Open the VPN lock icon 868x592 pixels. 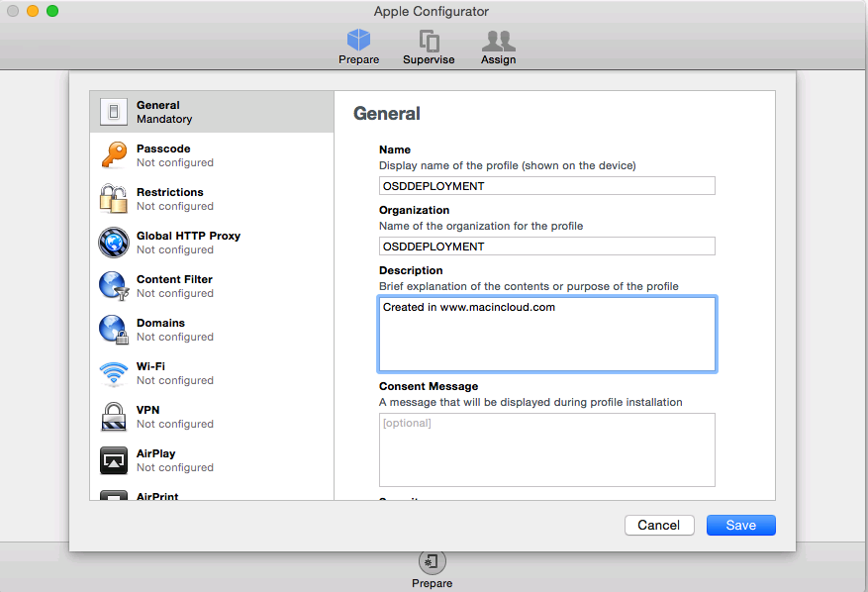pyautogui.click(x=114, y=417)
